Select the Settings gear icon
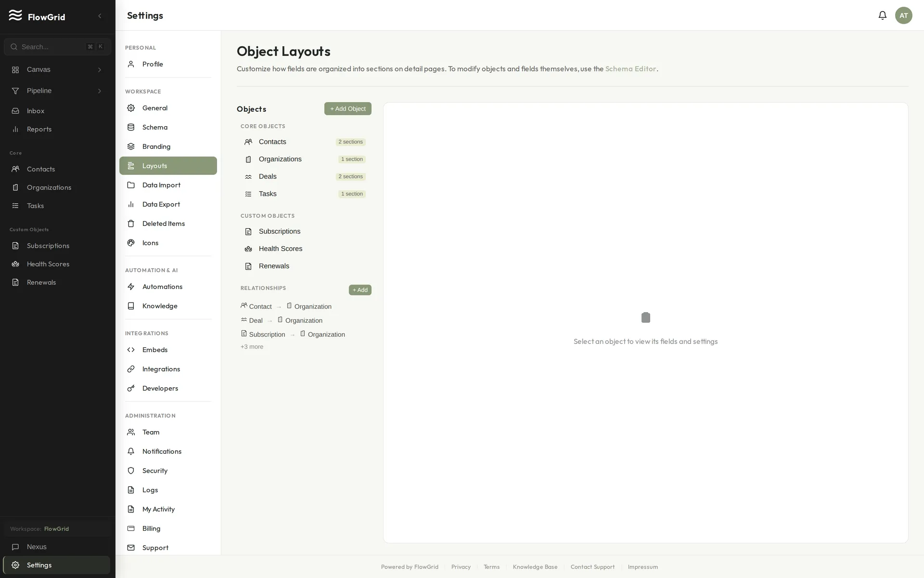The image size is (924, 578). point(15,565)
